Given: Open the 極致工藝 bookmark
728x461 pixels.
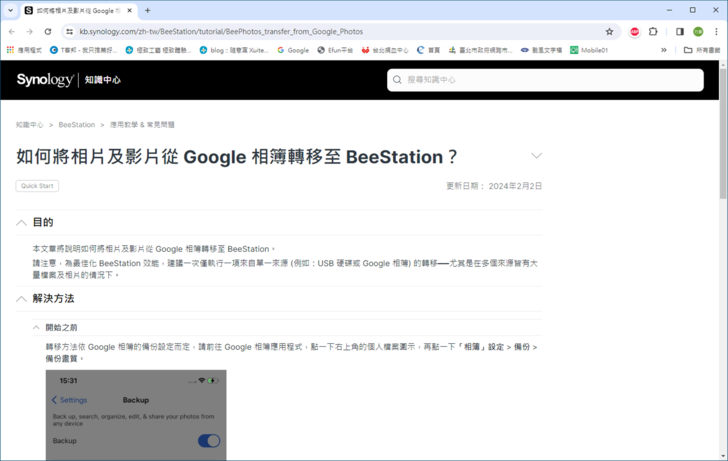Looking at the screenshot, I should 158,50.
